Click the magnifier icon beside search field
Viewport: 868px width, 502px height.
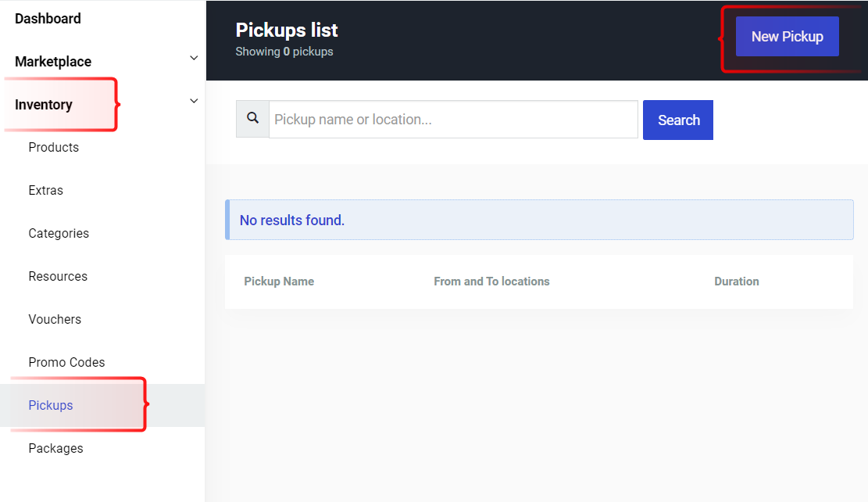(252, 118)
